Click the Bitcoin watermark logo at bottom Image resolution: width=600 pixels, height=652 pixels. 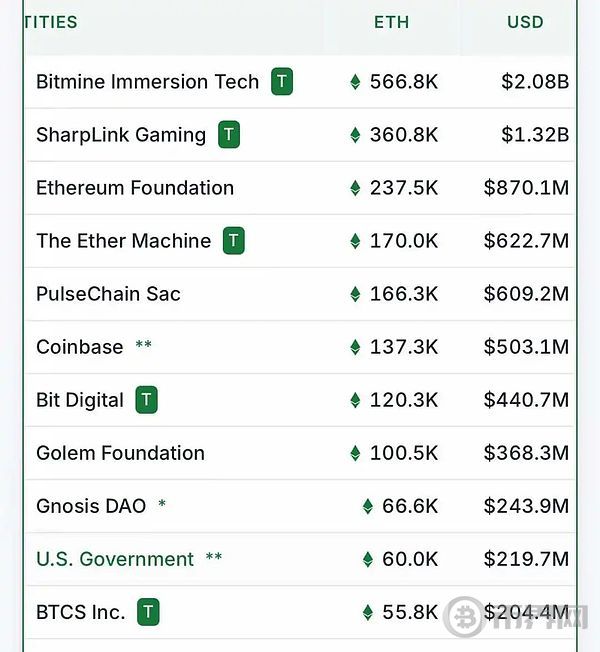(464, 617)
